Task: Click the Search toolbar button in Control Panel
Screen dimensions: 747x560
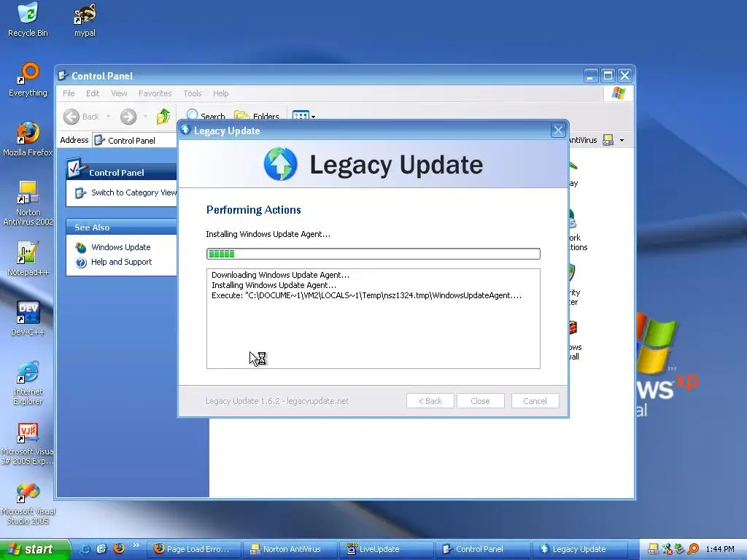Action: coord(206,115)
